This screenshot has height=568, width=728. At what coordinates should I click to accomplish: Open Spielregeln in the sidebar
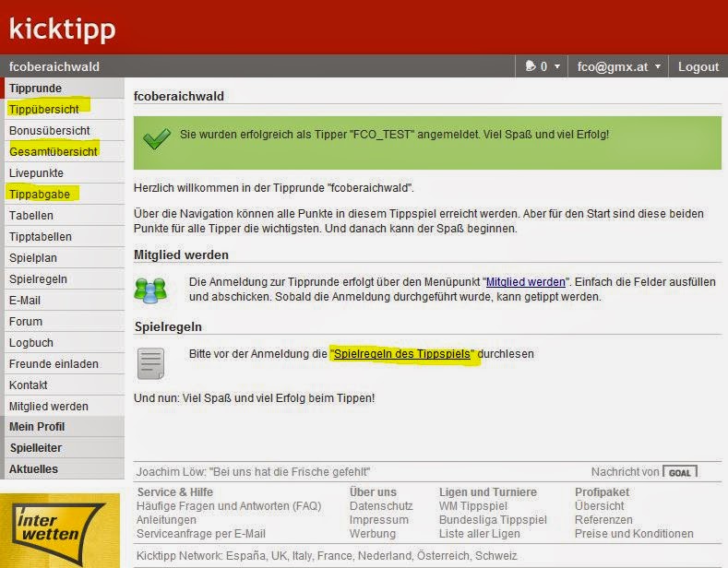[64, 278]
